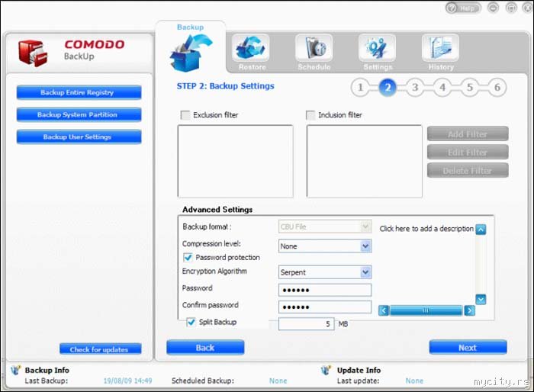
Task: Click the Exclusion filter list box
Action: [235, 161]
